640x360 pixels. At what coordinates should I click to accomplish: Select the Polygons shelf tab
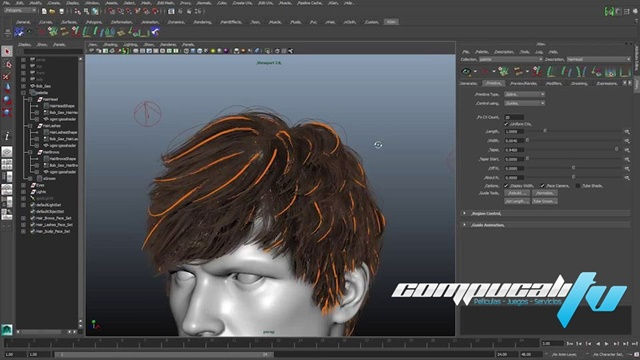click(x=94, y=22)
